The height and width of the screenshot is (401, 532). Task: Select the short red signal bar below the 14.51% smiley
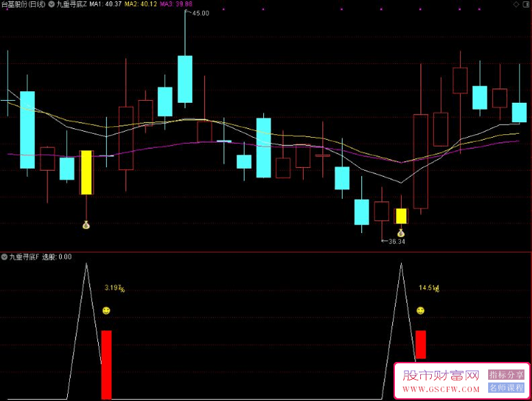point(421,345)
